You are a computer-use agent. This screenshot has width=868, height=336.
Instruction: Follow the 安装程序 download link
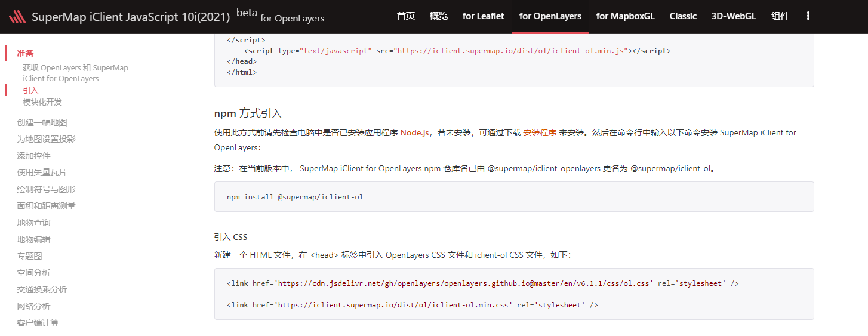click(540, 132)
